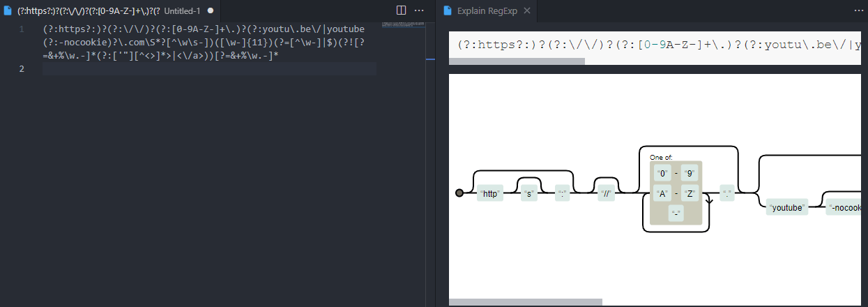
Task: Close the Explain RegExp tab
Action: pos(526,11)
